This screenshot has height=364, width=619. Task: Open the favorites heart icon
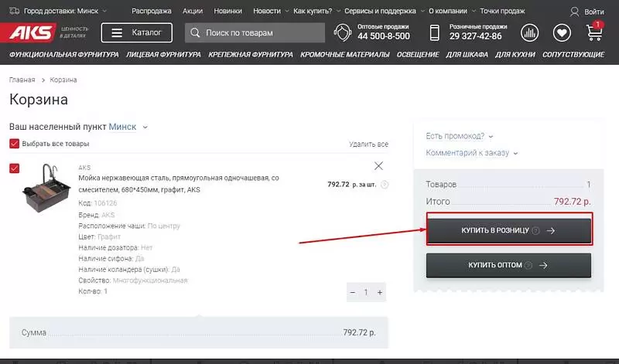(563, 33)
